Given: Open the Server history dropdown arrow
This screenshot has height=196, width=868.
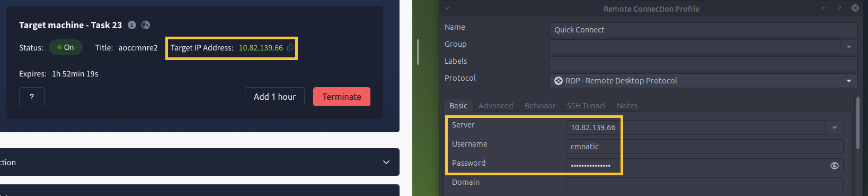Looking at the screenshot, I should 835,127.
